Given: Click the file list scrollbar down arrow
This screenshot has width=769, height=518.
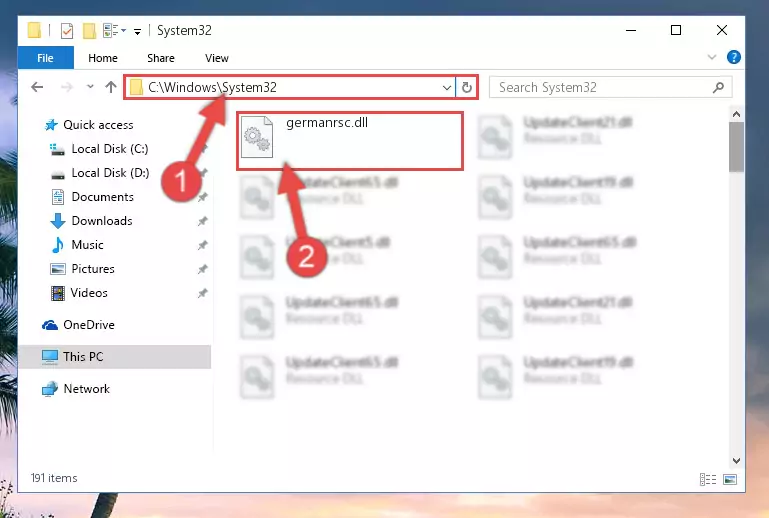Looking at the screenshot, I should click(x=736, y=461).
